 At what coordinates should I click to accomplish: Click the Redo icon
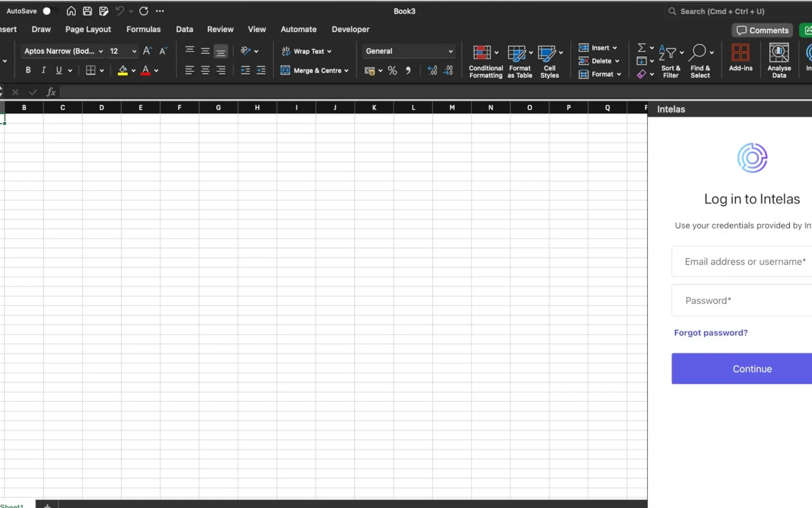pos(144,11)
